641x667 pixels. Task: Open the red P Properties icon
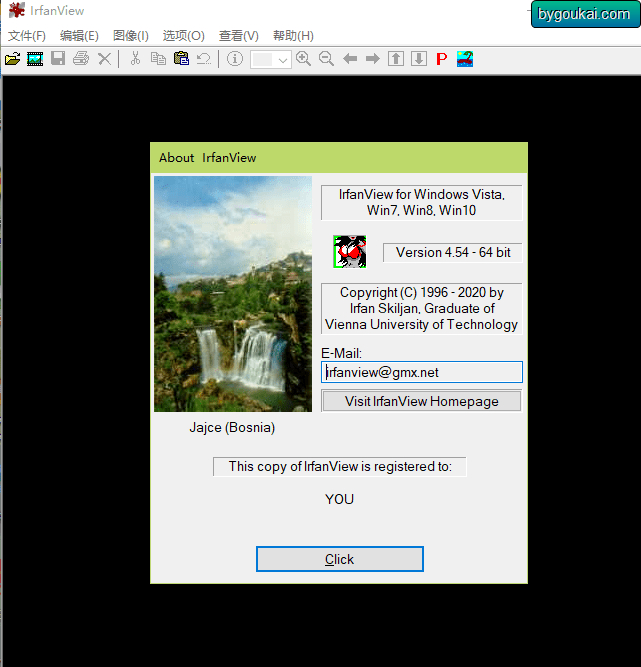(x=442, y=59)
